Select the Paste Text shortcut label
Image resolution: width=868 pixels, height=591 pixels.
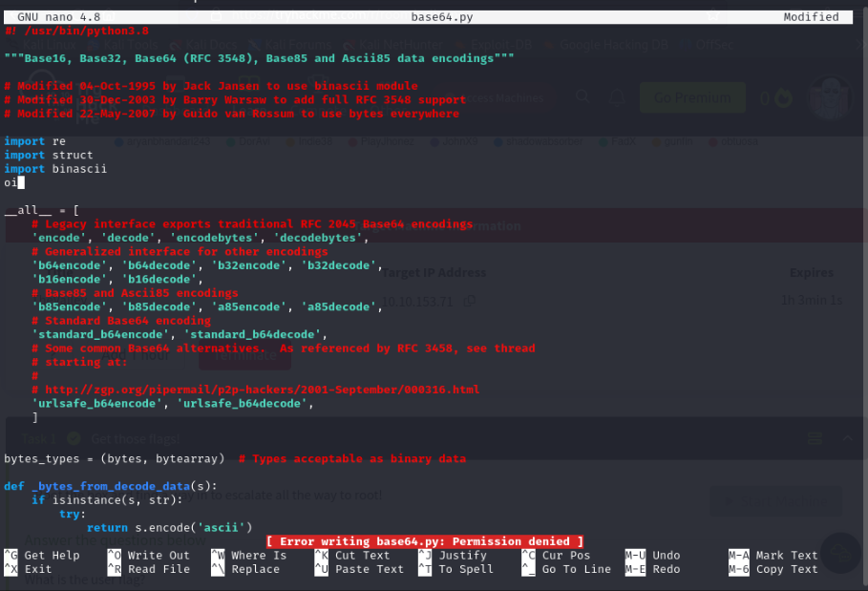pyautogui.click(x=370, y=569)
